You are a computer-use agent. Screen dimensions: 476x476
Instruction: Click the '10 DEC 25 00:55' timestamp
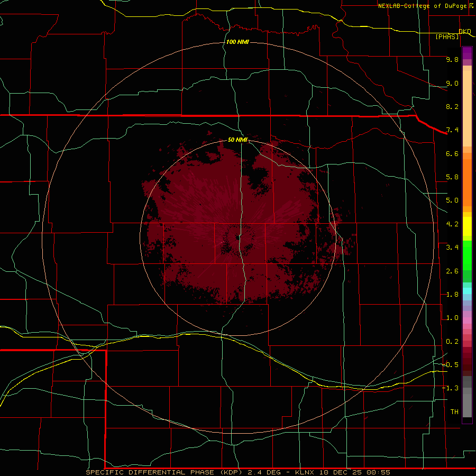[354, 472]
